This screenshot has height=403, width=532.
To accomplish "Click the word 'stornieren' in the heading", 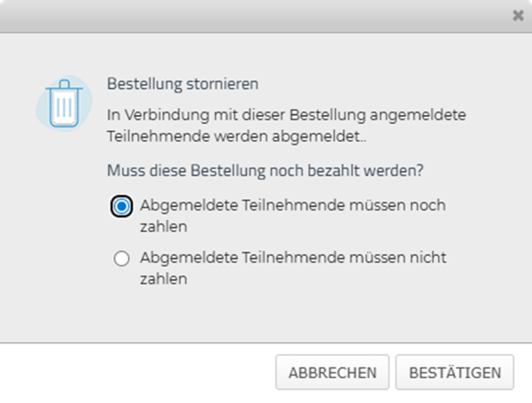I will click(x=223, y=84).
